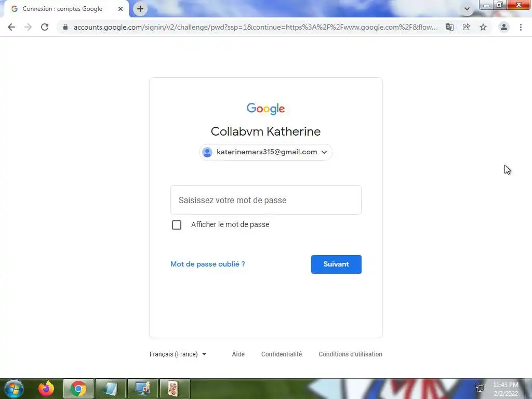The image size is (532, 399).
Task: Open tab search chevron in title bar
Action: pyautogui.click(x=467, y=9)
